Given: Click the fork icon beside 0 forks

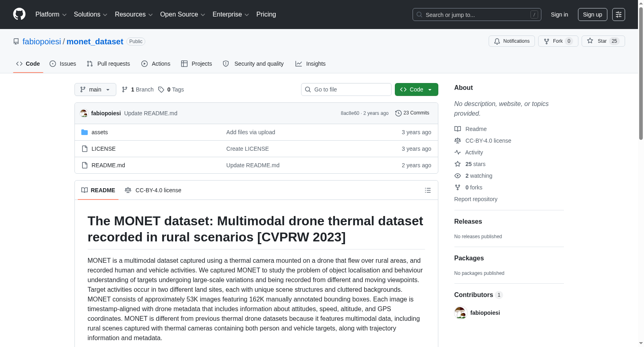Looking at the screenshot, I should [x=458, y=187].
